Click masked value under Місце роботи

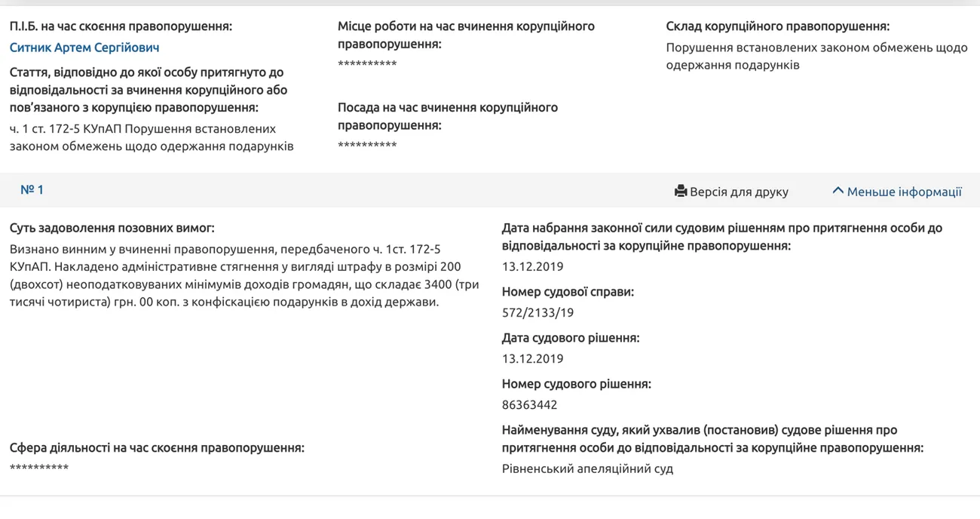coord(367,64)
